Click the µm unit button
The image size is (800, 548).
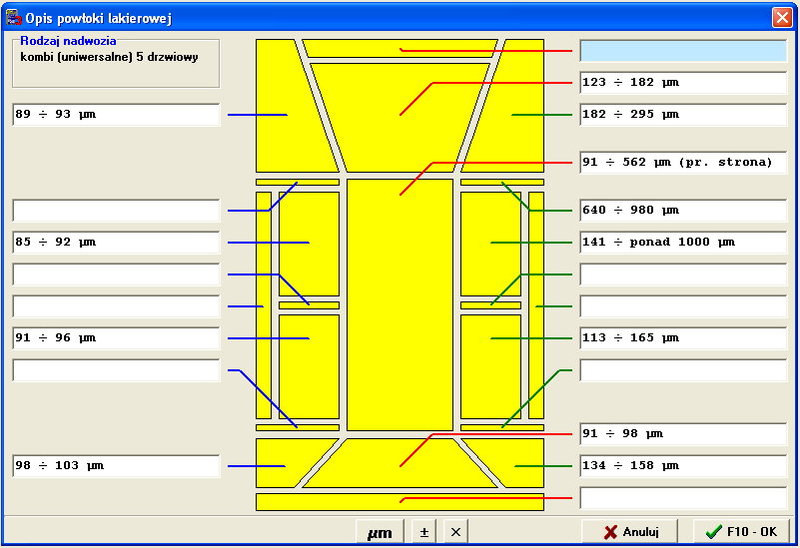[380, 532]
